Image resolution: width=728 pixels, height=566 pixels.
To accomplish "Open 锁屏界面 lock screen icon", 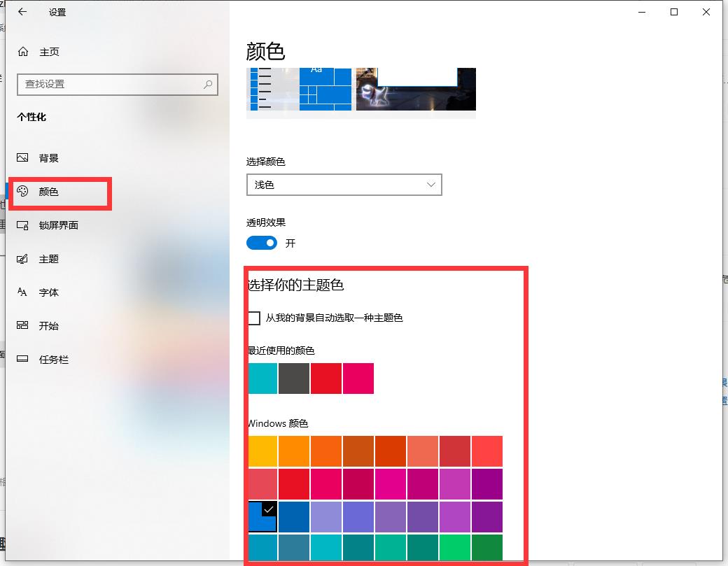I will 23,225.
